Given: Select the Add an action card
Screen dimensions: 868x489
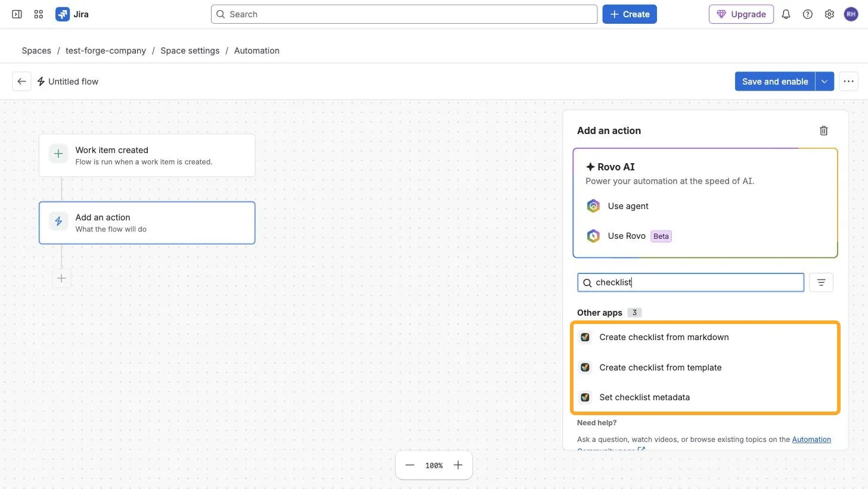Looking at the screenshot, I should coord(147,223).
